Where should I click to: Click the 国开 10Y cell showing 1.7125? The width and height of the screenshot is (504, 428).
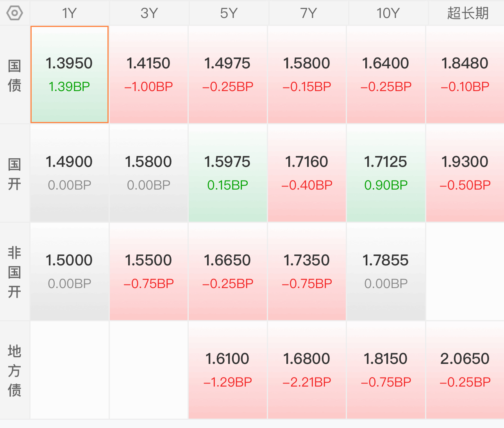[386, 173]
